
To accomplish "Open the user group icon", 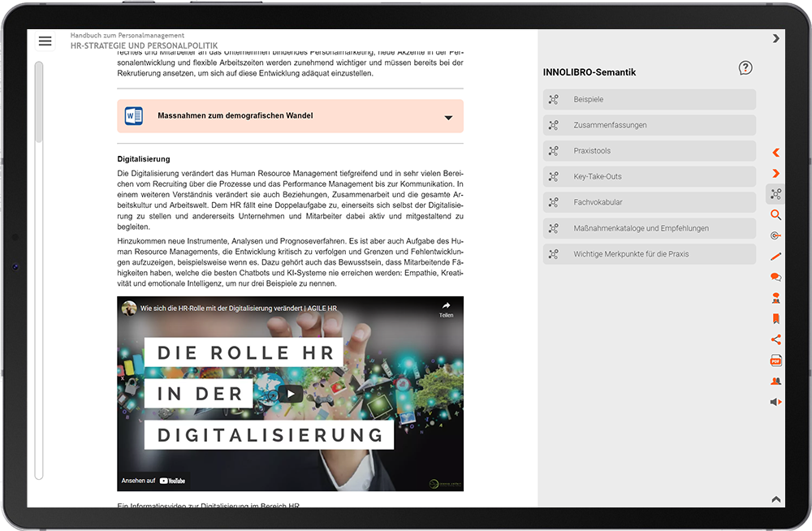I will [x=775, y=382].
